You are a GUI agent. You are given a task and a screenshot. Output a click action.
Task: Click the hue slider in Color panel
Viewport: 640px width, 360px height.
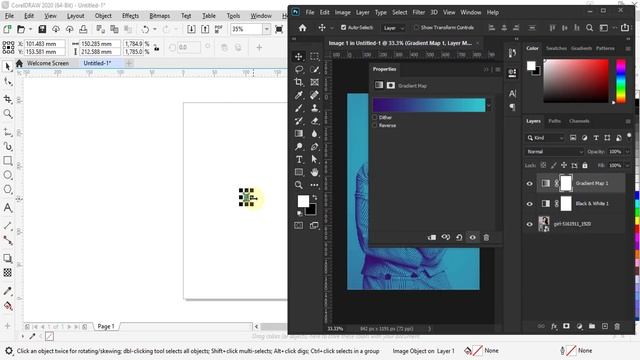coord(620,81)
